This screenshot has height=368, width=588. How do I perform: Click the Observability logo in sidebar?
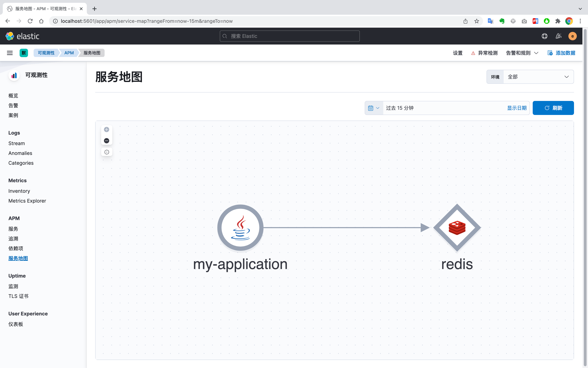(x=14, y=75)
